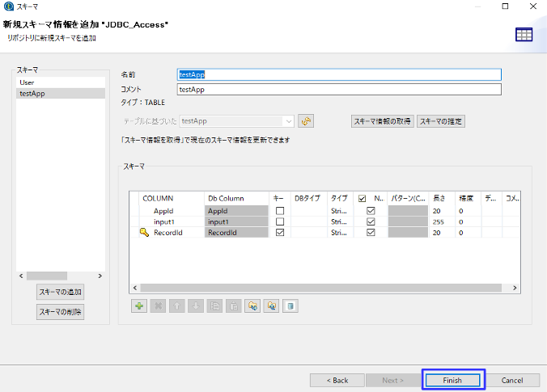Viewport: 547px width, 392px height.
Task: Click the RecordId cell in COLUMN
Action: [x=172, y=233]
